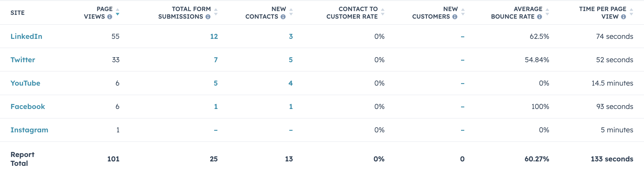Click the New Contacts info icon
The height and width of the screenshot is (175, 644).
[x=283, y=17]
